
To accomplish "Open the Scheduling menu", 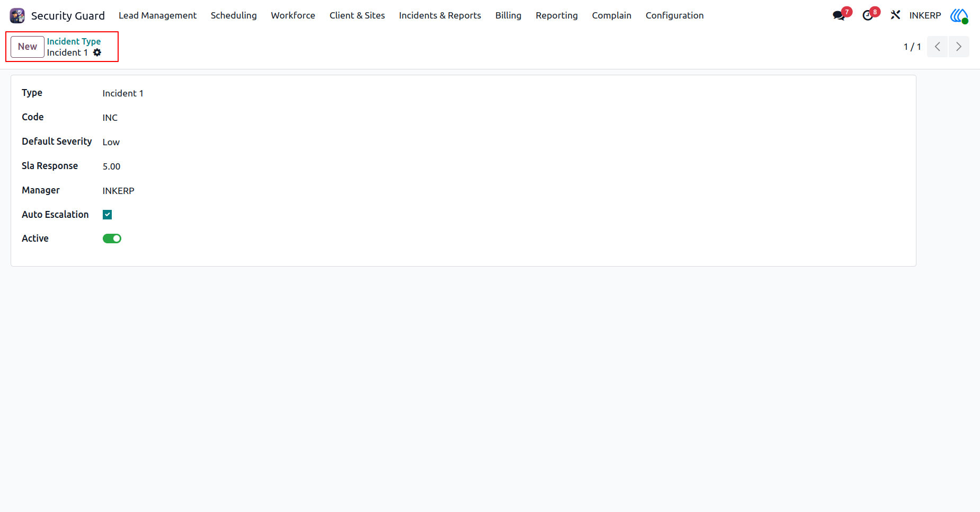I will (x=234, y=15).
